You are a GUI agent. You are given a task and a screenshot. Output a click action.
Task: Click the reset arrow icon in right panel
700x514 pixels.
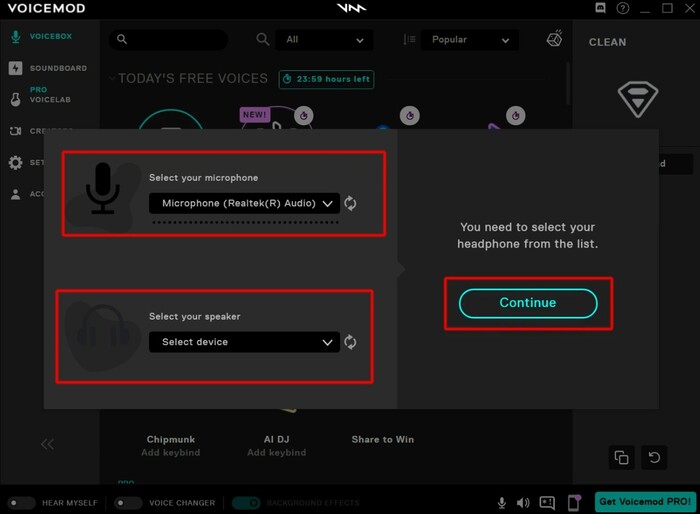654,457
